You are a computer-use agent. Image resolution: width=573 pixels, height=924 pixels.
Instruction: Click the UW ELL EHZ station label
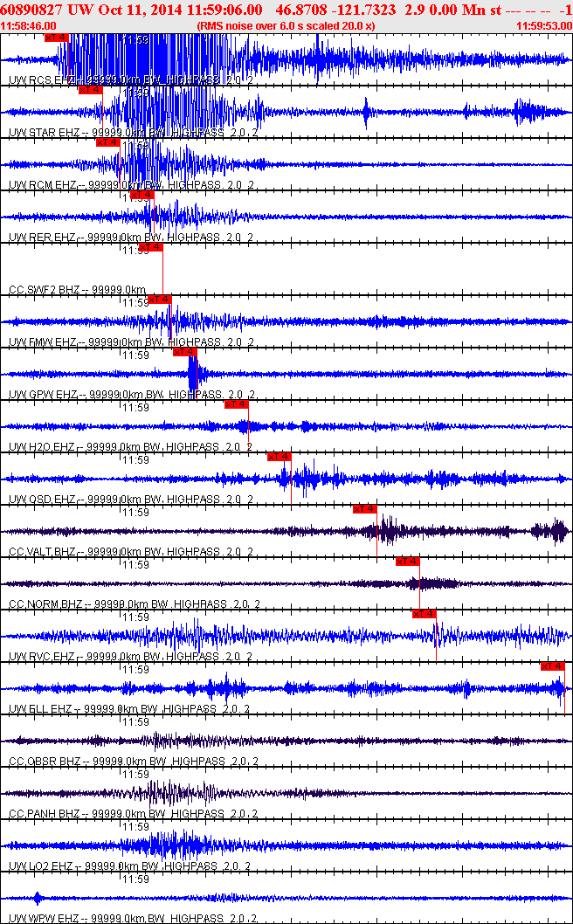42,709
